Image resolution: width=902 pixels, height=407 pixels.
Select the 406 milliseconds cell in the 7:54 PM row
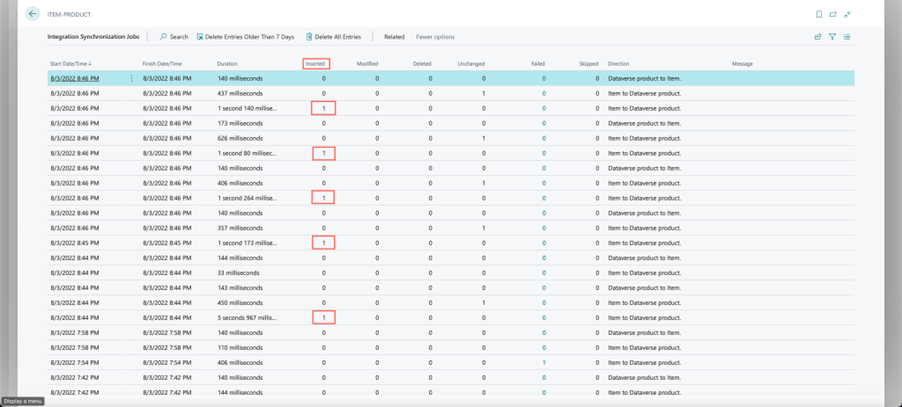240,362
